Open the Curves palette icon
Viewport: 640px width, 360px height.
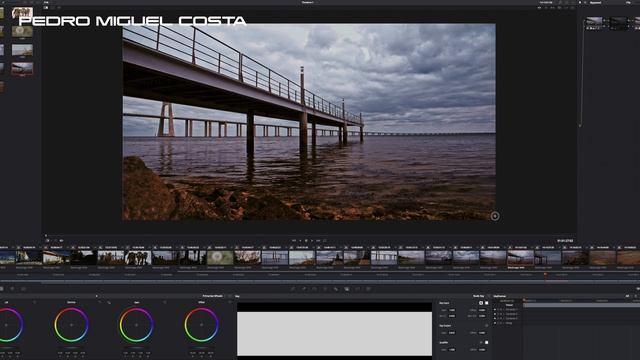293,289
